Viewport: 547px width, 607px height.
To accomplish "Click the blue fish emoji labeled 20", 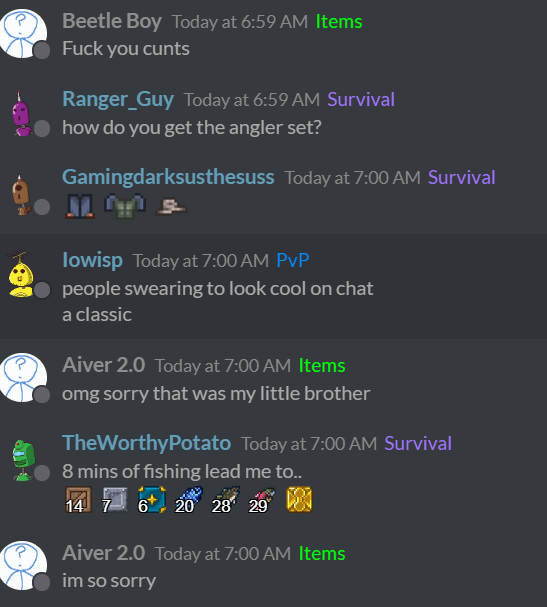I will pos(189,500).
